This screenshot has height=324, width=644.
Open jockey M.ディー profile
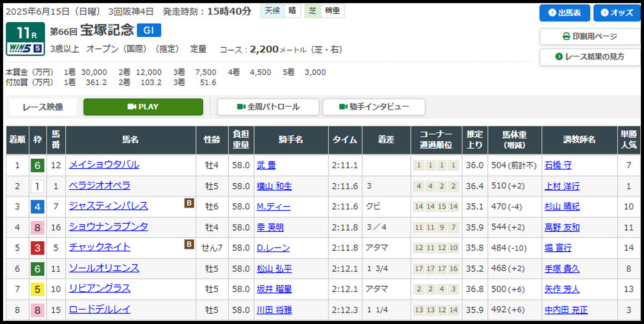click(x=274, y=207)
